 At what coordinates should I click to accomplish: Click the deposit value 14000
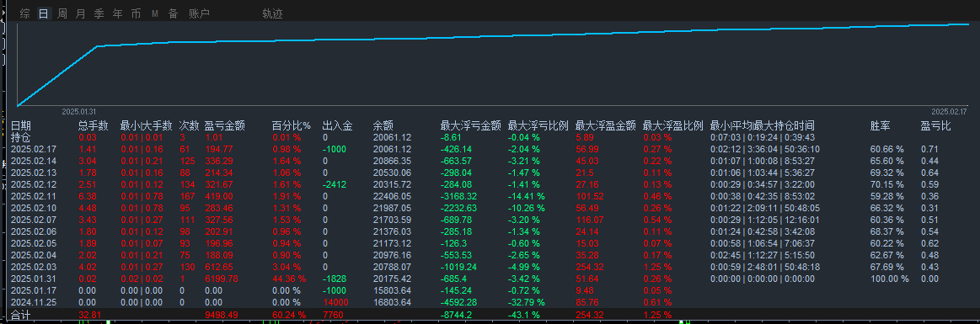[335, 303]
